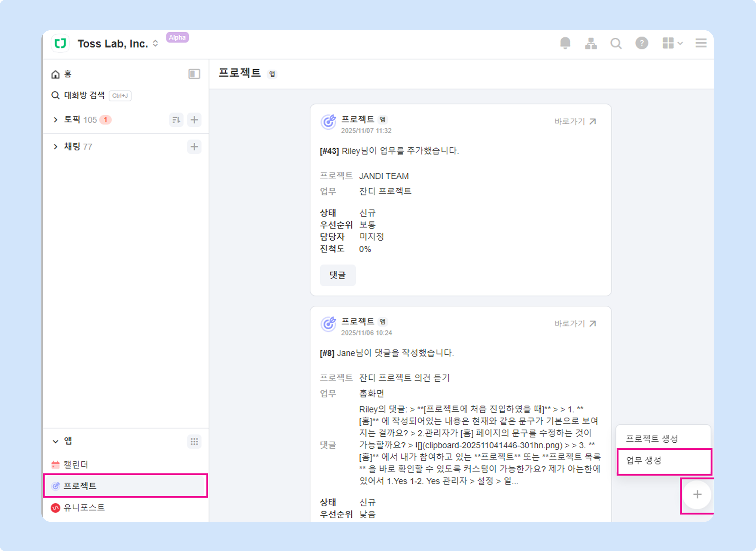Open the apps grid icon in sidebar
Viewport: 756px width, 551px height.
point(194,442)
